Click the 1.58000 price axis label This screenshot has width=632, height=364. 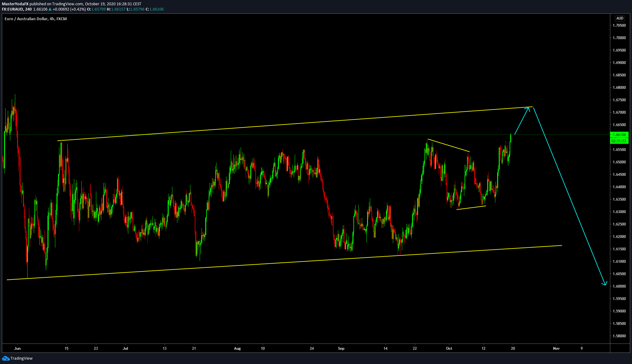coord(619,336)
